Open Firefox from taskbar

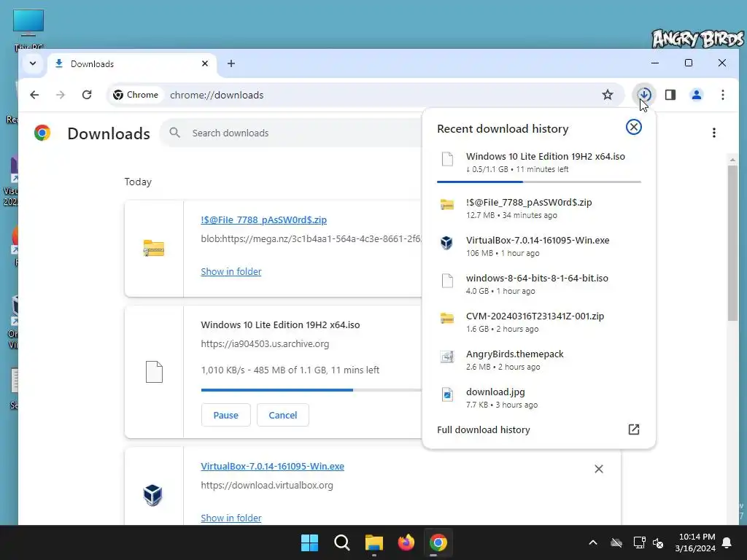[406, 542]
